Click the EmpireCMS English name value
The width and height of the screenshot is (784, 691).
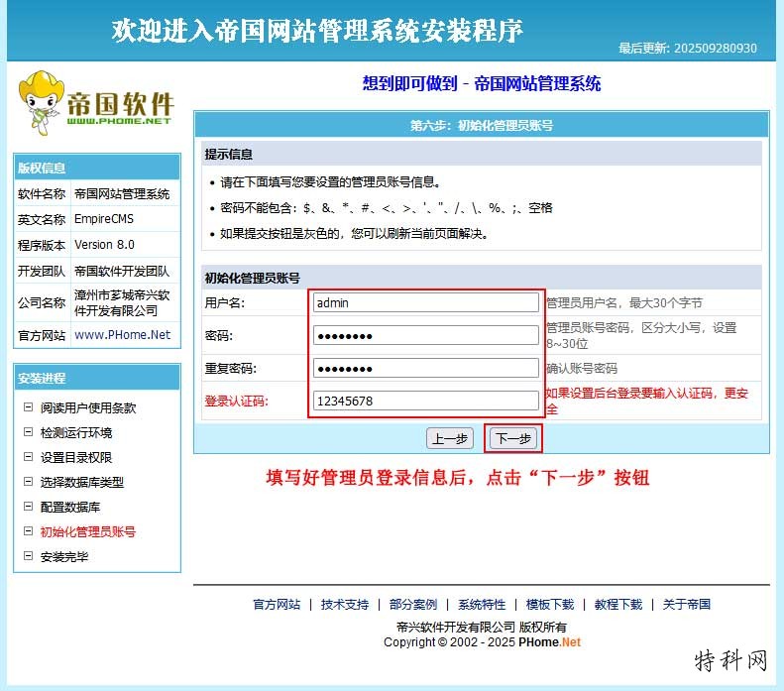pyautogui.click(x=104, y=219)
